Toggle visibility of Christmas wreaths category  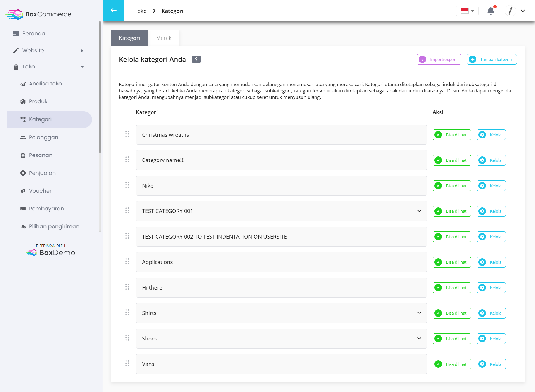coord(452,135)
